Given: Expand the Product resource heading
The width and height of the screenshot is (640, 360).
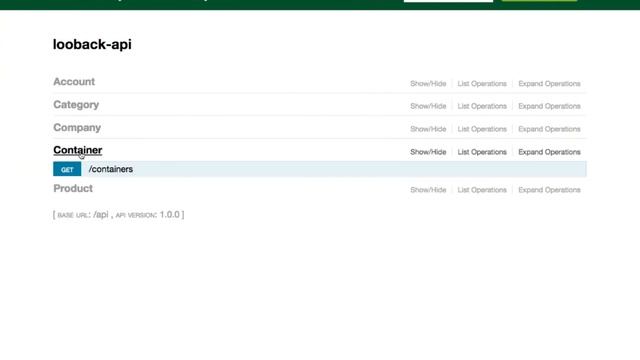Looking at the screenshot, I should point(73,189).
